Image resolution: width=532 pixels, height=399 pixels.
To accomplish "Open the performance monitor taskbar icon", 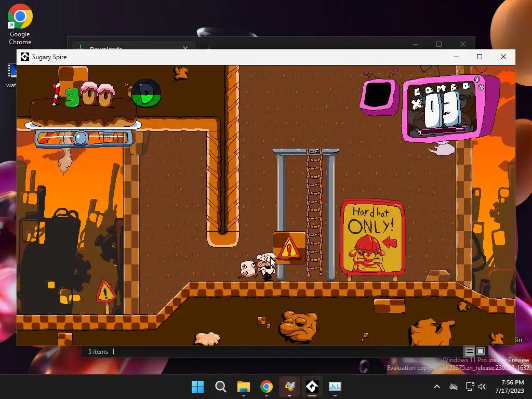I will 335,387.
